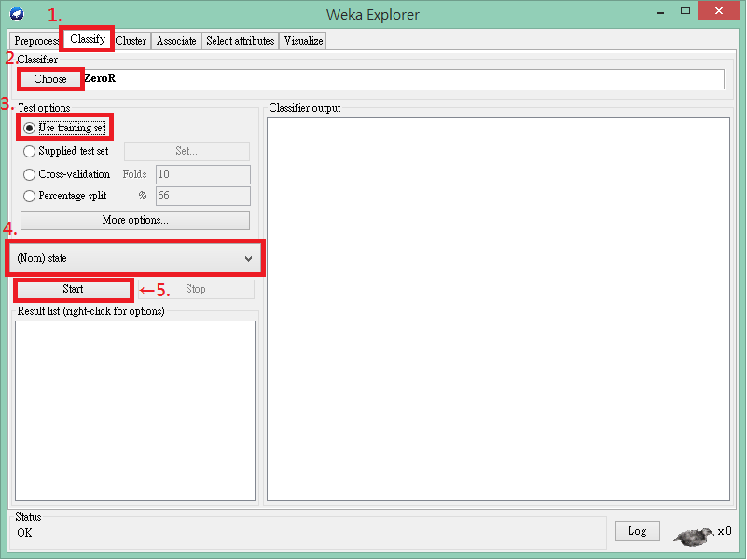
Task: Expand the (Nom) state class dropdown
Action: point(135,258)
